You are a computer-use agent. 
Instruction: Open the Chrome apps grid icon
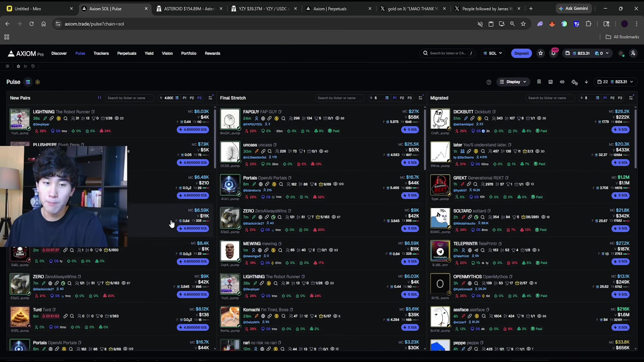[x=7, y=37]
